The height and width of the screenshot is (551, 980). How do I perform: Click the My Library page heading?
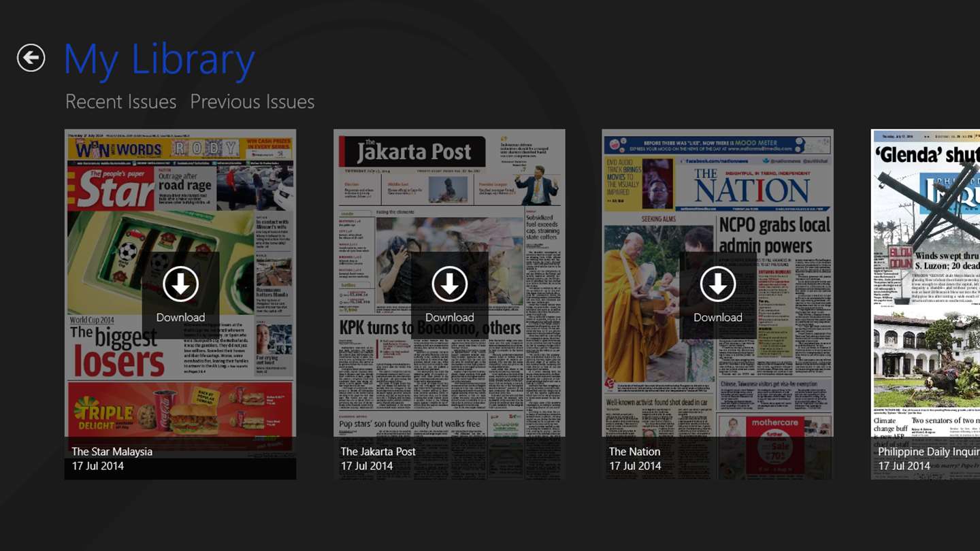click(x=159, y=60)
